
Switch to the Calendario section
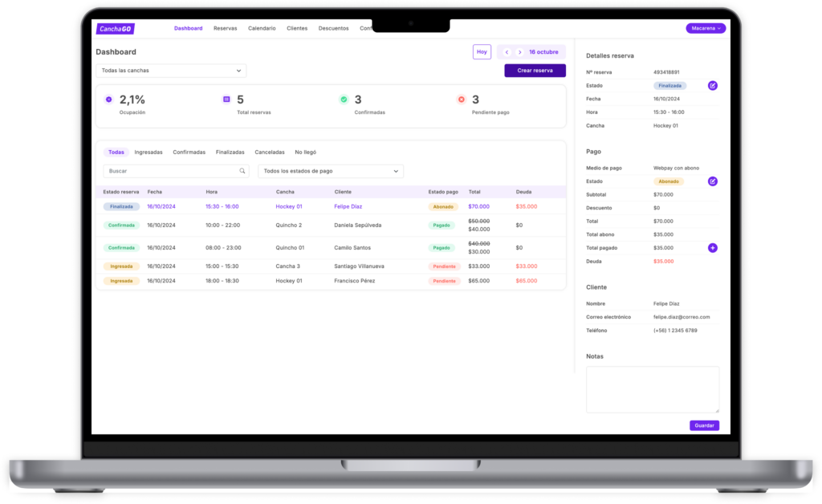(x=262, y=28)
